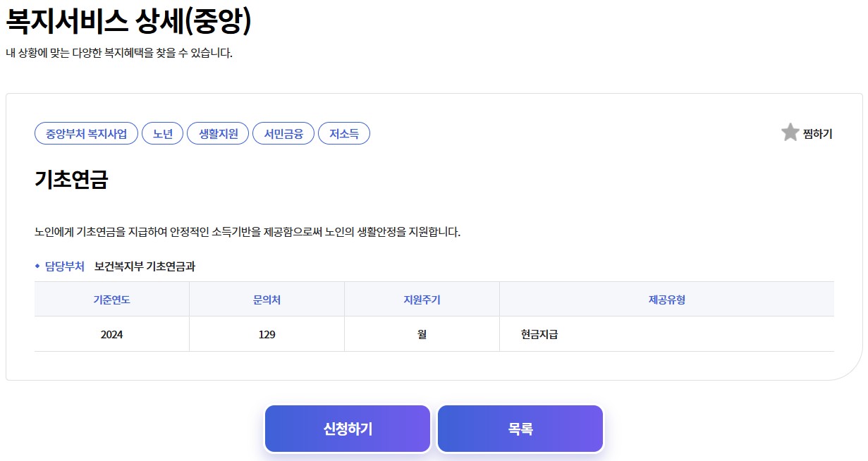Select the 기준연도 column header

(111, 299)
